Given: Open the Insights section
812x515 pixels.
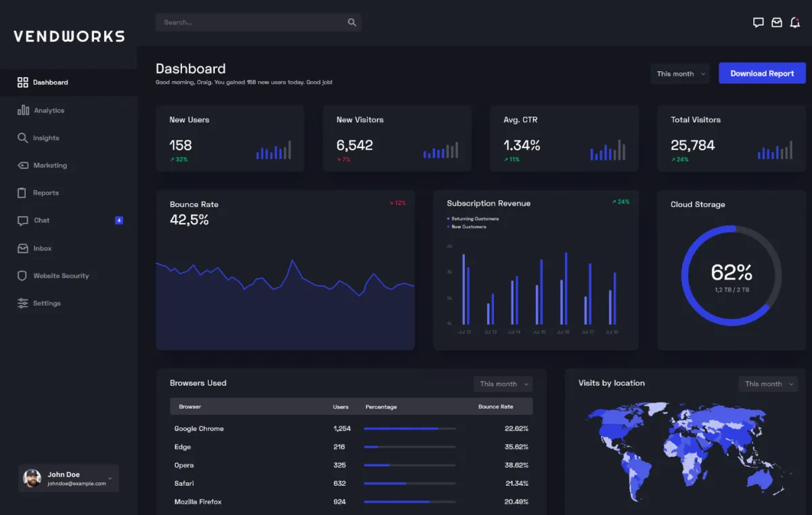Looking at the screenshot, I should point(46,138).
